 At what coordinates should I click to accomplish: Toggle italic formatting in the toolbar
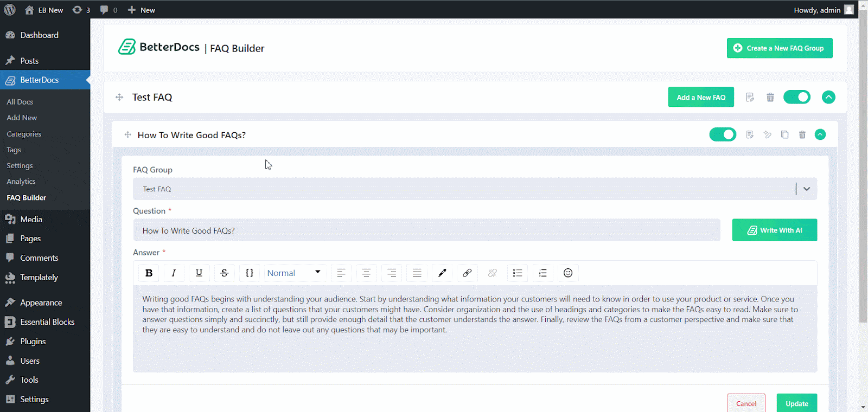point(174,273)
